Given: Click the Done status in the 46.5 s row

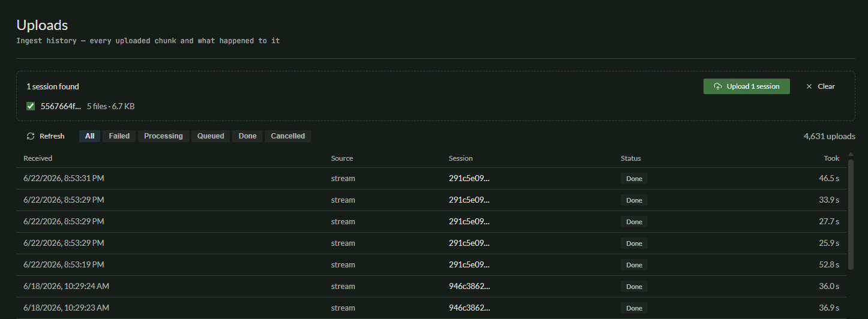Looking at the screenshot, I should coord(634,179).
